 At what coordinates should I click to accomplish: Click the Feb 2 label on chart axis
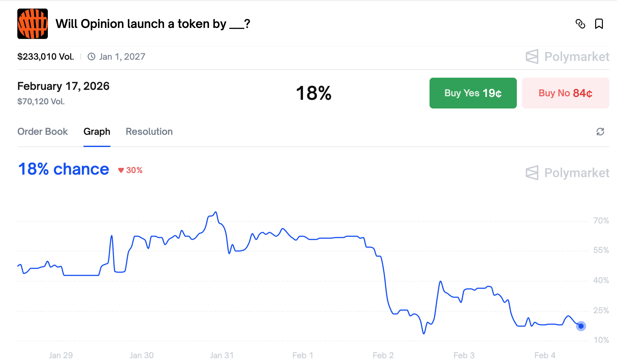coord(383,355)
